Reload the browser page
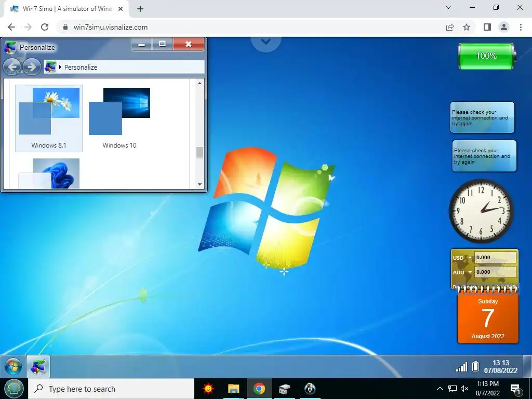The image size is (532, 399). [45, 27]
